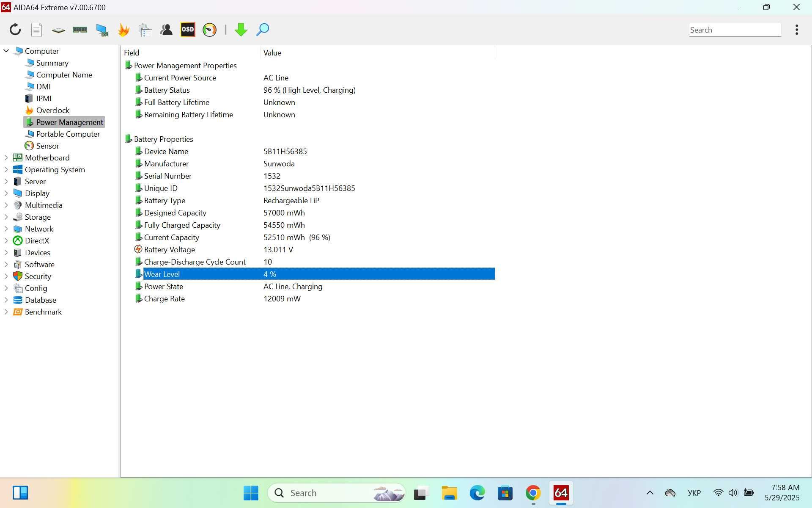Screen dimensions: 812x508
Task: Select the Software tree item
Action: [39, 264]
